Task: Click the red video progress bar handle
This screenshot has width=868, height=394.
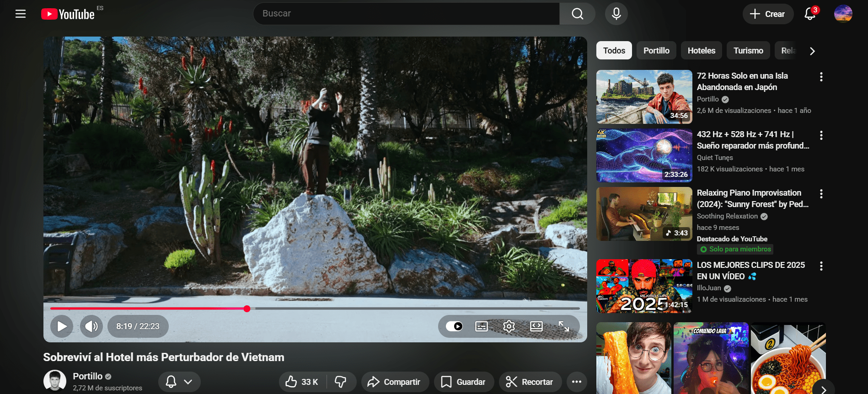Action: (247, 309)
